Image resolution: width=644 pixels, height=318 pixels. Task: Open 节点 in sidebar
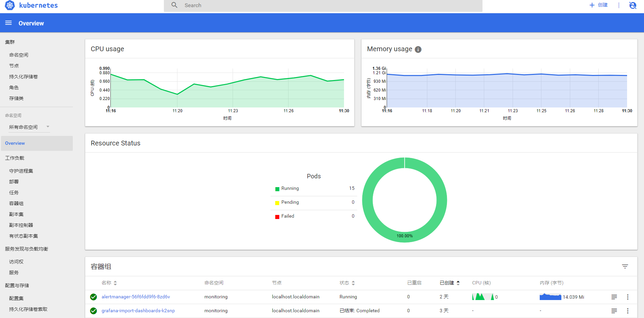click(x=14, y=66)
